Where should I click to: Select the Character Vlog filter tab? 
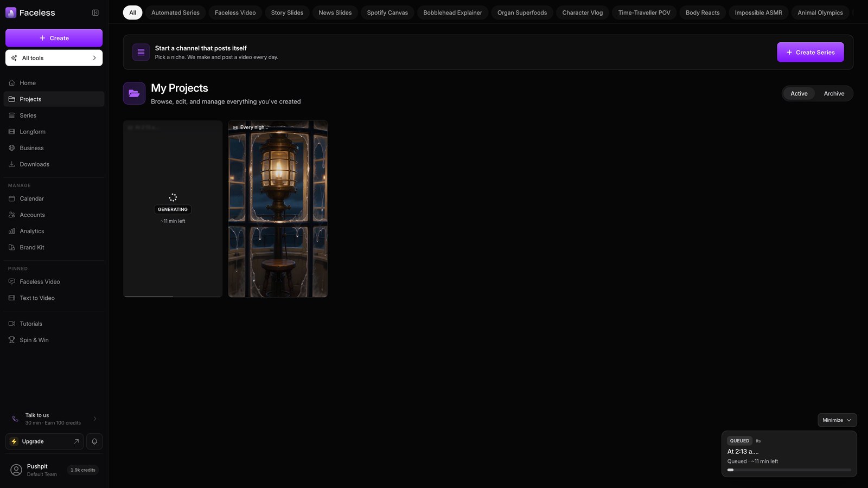[582, 12]
